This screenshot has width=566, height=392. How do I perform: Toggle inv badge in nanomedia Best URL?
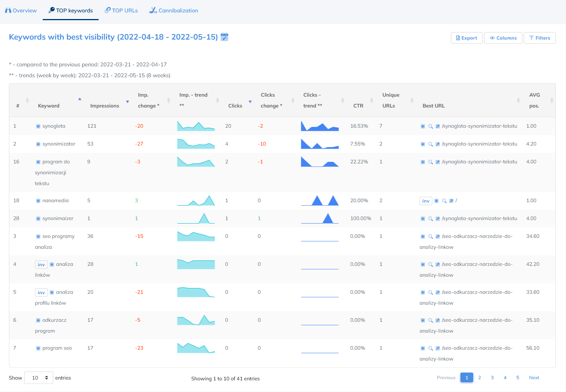pyautogui.click(x=426, y=201)
